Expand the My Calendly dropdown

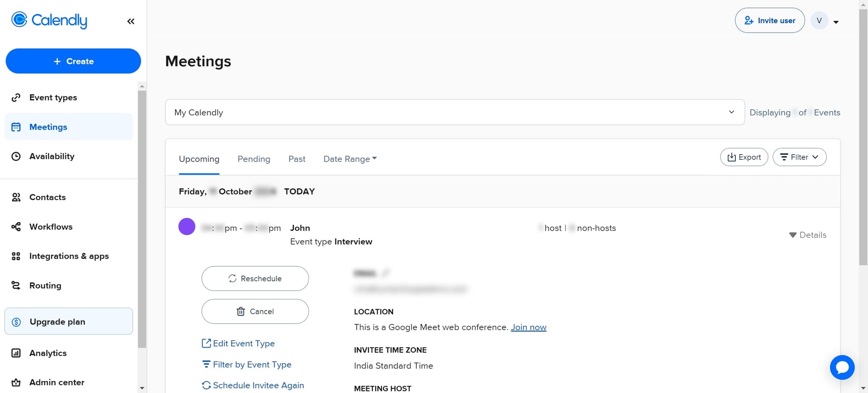(x=454, y=112)
